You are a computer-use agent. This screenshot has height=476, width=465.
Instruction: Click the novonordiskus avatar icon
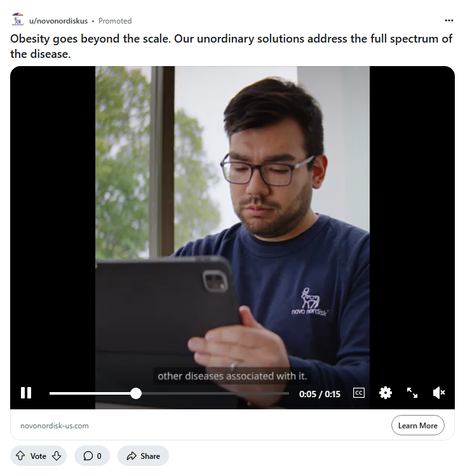tap(18, 19)
